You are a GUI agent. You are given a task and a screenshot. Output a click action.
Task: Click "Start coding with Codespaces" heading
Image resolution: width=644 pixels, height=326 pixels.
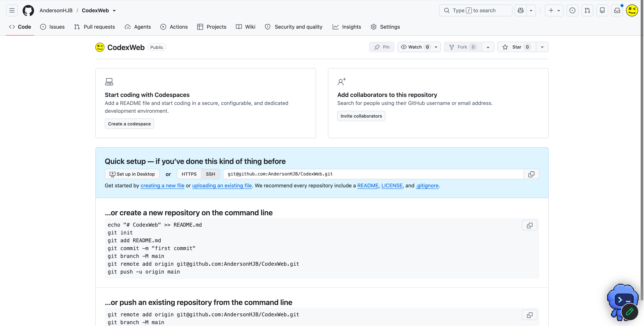tap(147, 95)
